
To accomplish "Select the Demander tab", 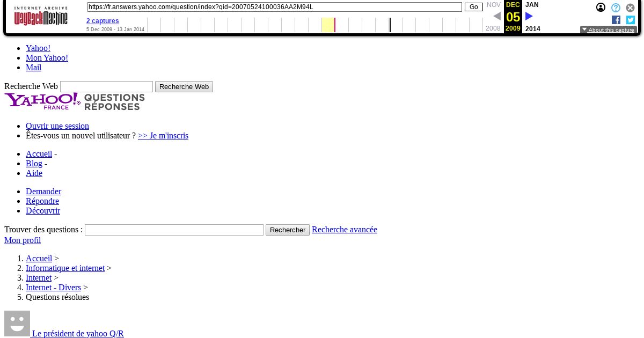I will [x=43, y=192].
